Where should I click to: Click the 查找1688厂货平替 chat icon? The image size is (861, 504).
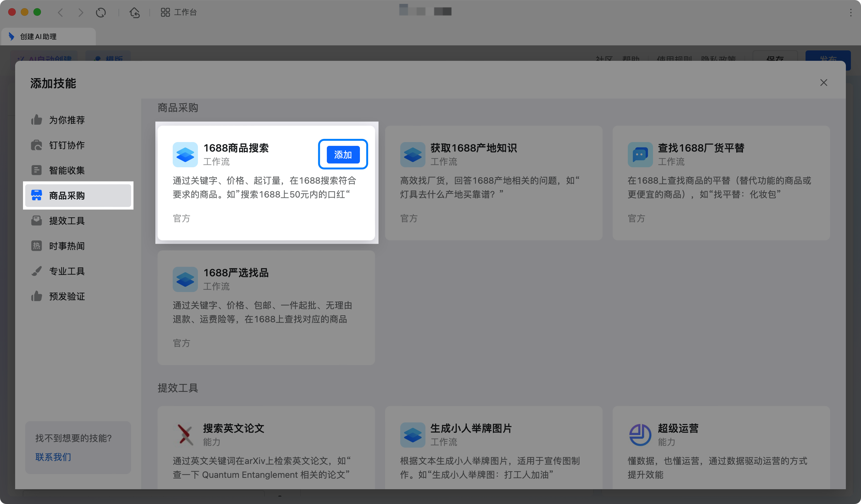(640, 155)
